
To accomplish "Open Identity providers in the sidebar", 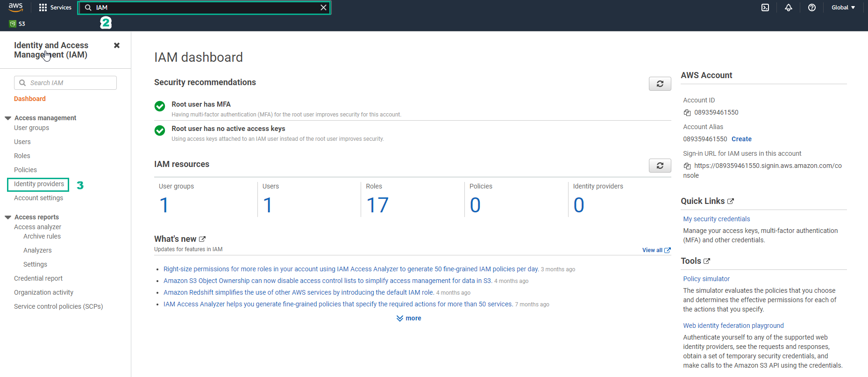I will [x=39, y=184].
